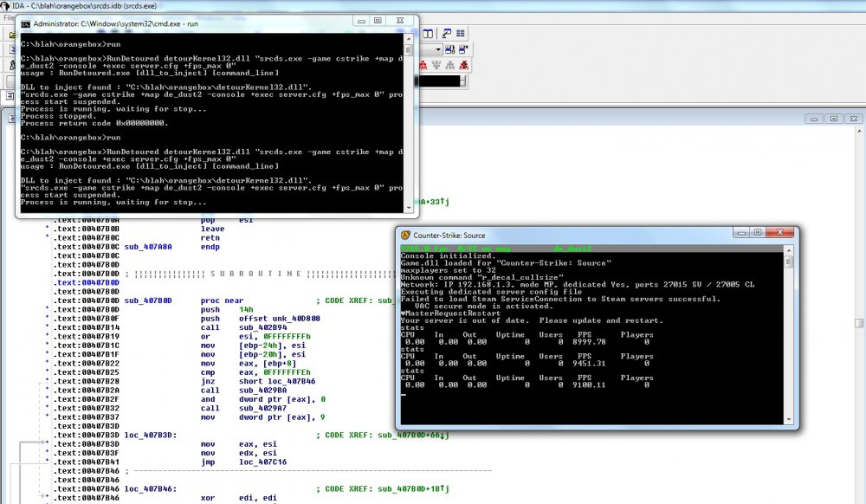Viewport: 866px width, 504px height.
Task: Click the IDA application icon in title bar
Action: 6,6
